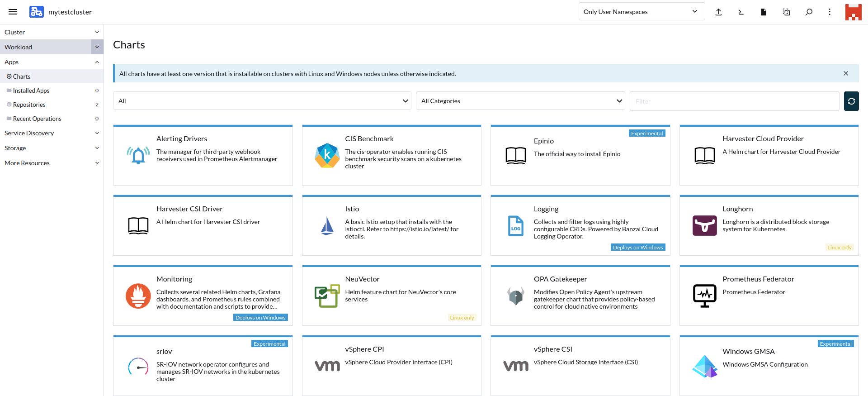Click the user avatar in header
This screenshot has width=868, height=396.
click(853, 12)
